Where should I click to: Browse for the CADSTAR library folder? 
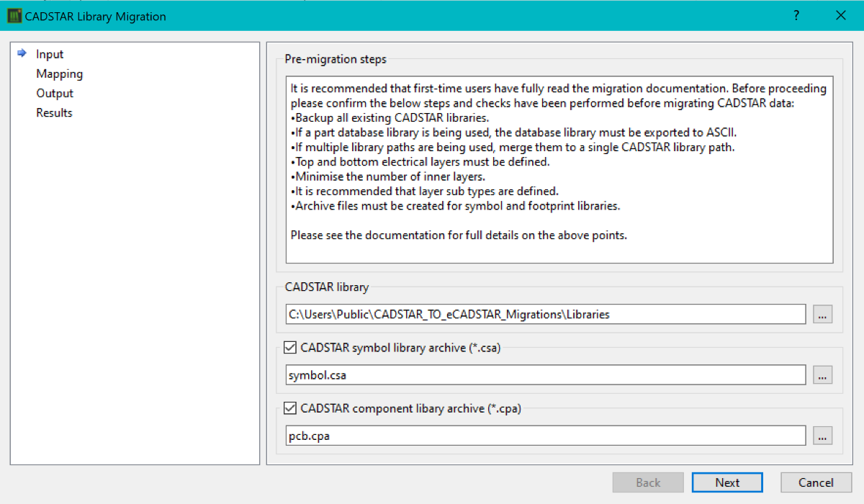[823, 314]
